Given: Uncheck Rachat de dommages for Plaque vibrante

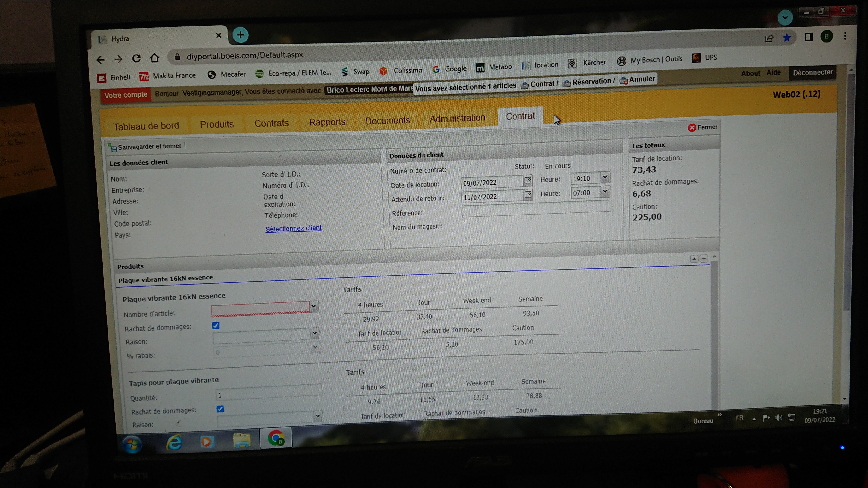Looking at the screenshot, I should [216, 326].
